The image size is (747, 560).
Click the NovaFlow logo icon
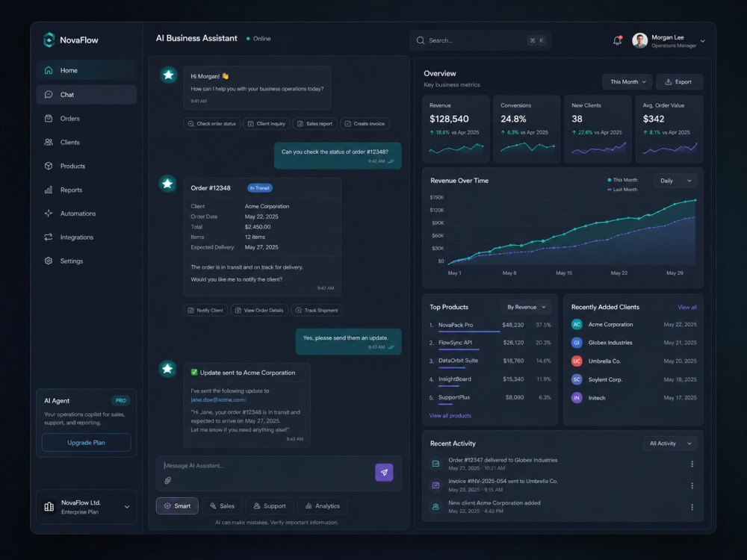(49, 40)
